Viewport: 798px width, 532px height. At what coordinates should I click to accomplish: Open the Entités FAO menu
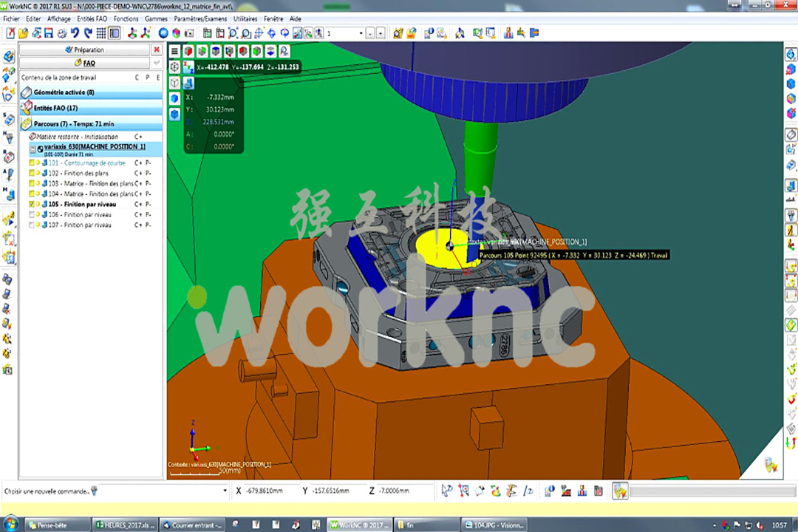point(92,18)
